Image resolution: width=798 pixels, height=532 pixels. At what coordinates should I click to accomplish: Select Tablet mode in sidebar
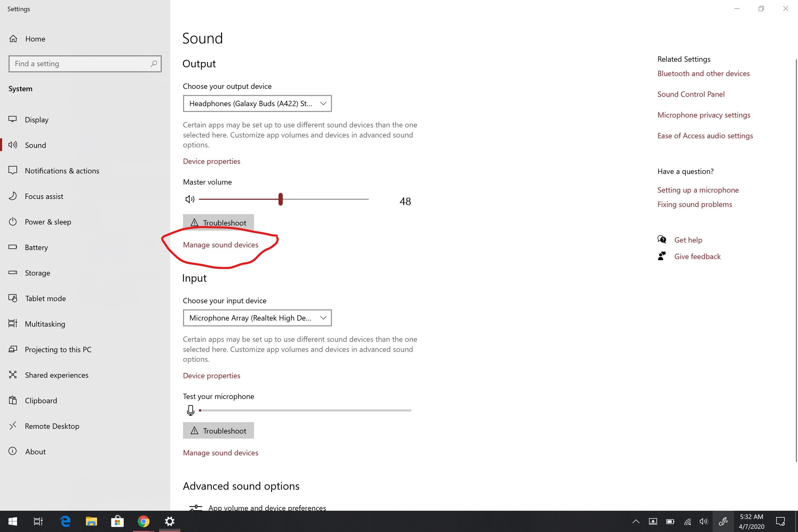click(x=45, y=298)
